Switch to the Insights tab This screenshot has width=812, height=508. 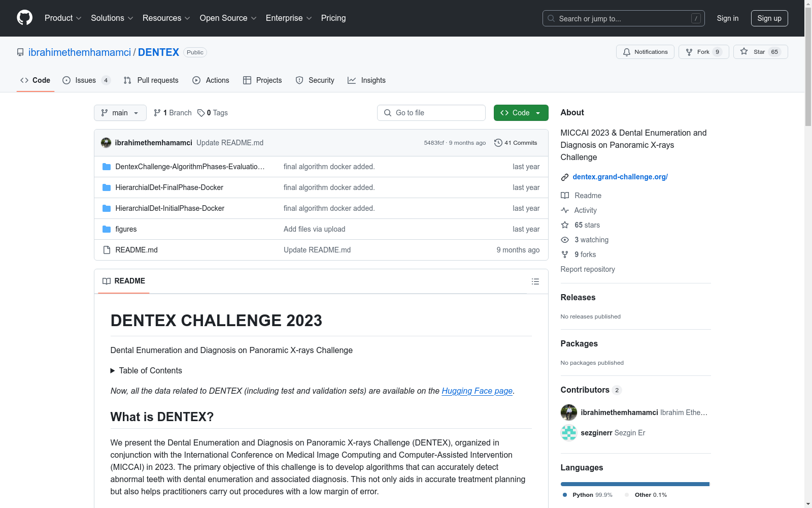point(367,80)
